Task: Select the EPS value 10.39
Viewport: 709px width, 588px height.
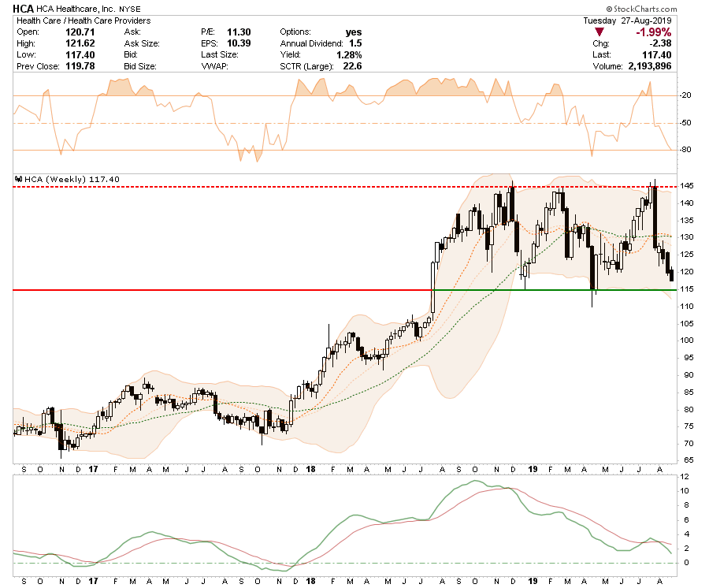Action: [x=239, y=43]
